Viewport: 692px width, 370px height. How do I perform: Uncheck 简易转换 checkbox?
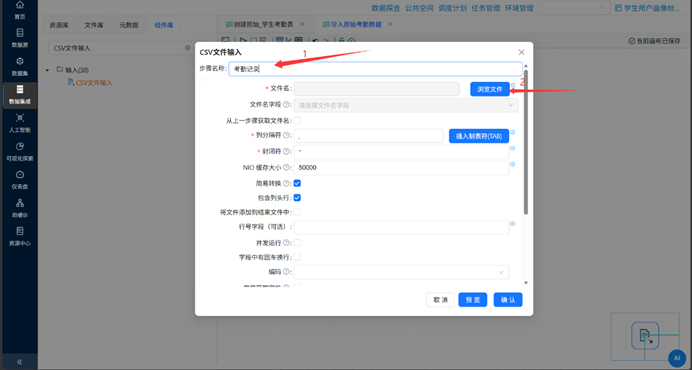click(x=297, y=183)
